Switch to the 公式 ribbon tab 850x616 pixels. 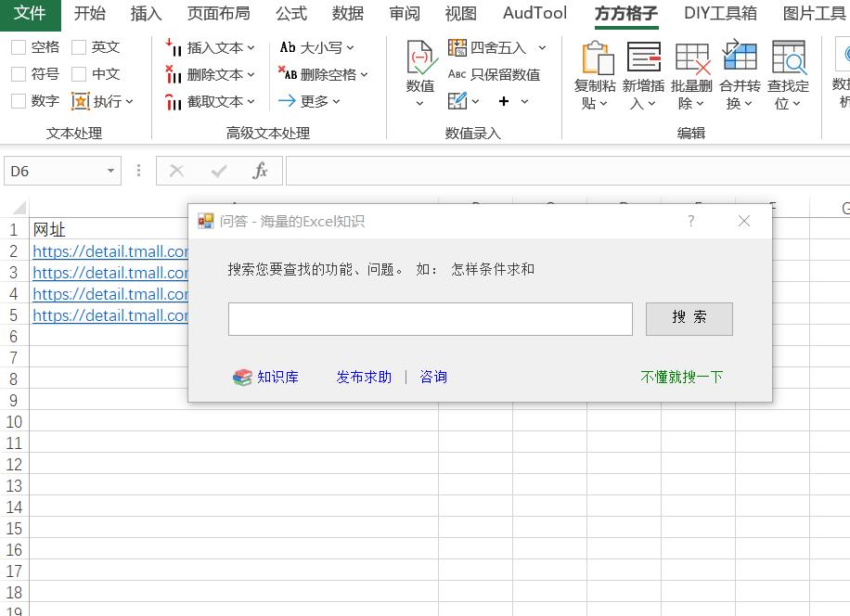click(290, 13)
